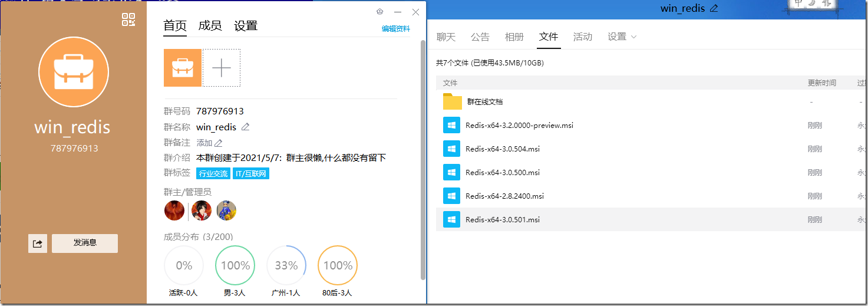
Task: Click icon of Redis-x64-2.8.2400.msi
Action: (x=451, y=196)
